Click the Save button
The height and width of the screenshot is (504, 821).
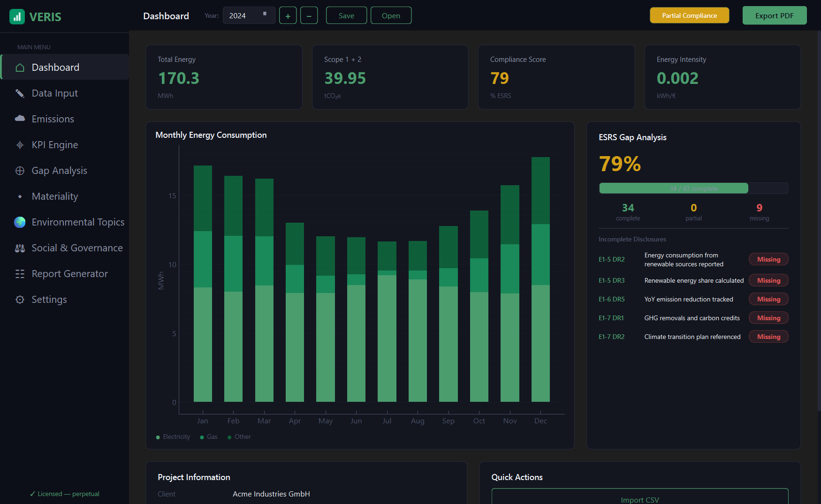click(346, 15)
